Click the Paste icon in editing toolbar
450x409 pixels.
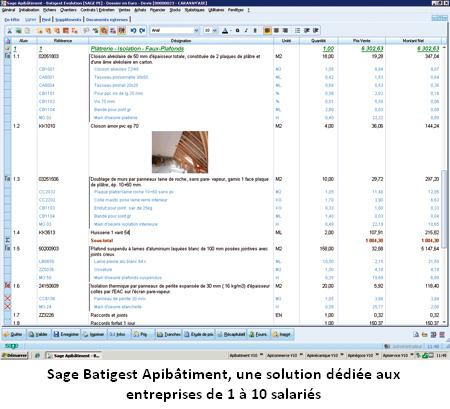point(27,31)
